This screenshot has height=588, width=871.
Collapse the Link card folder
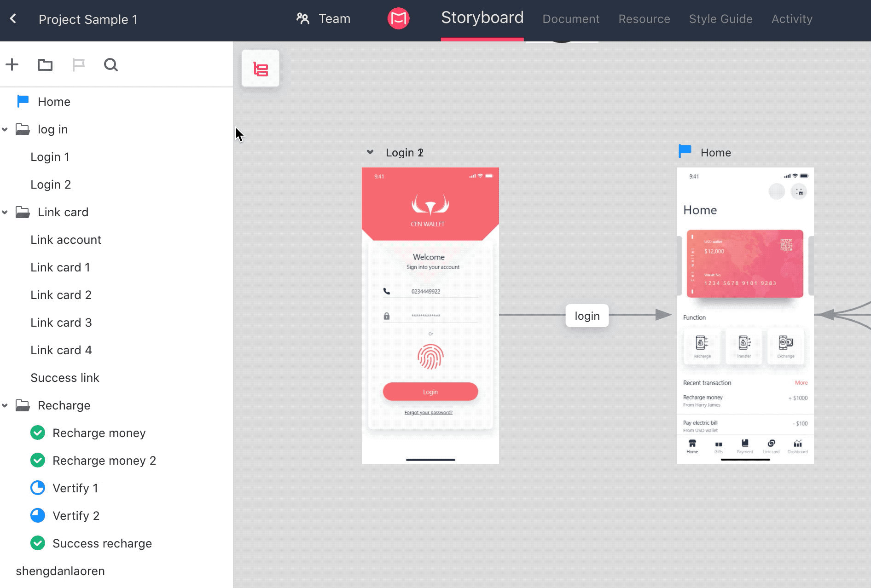coord(5,213)
